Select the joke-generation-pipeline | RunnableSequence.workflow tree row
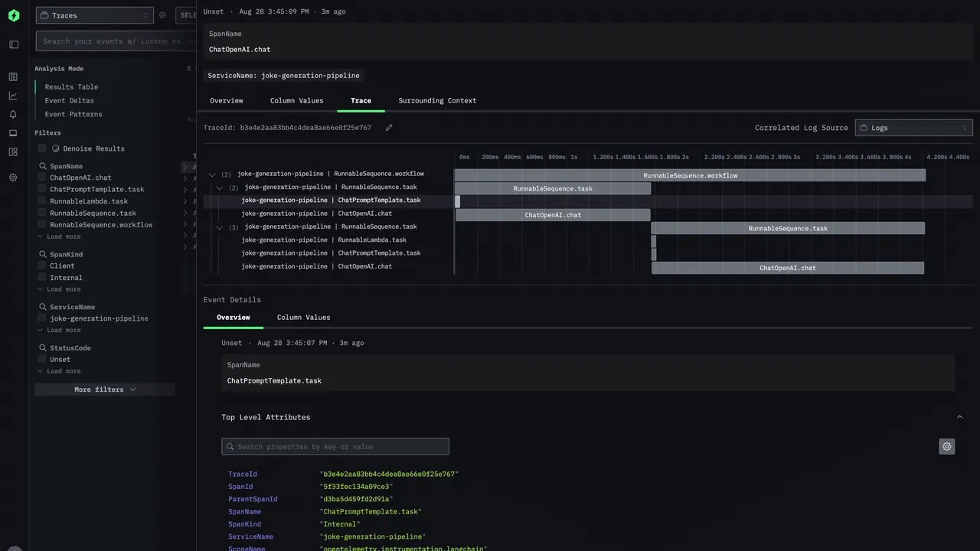980x551 pixels. tap(330, 174)
